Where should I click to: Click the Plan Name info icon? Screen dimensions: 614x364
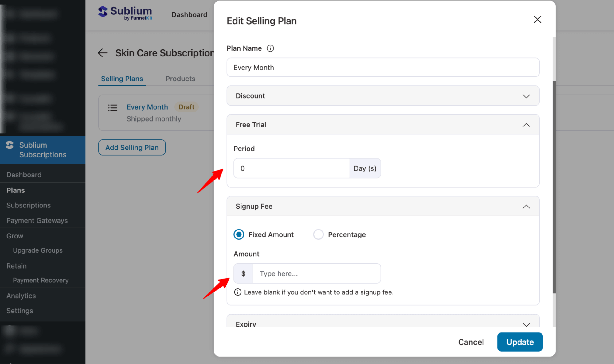tap(270, 48)
